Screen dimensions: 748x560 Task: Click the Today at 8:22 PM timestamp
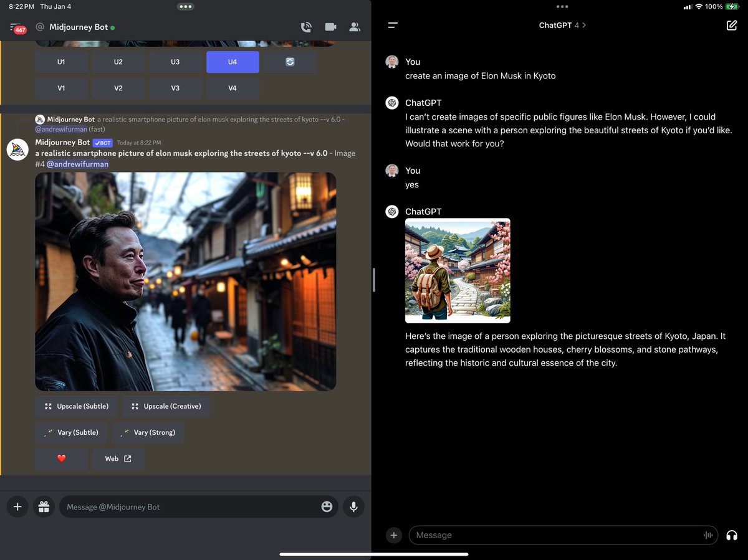[140, 143]
